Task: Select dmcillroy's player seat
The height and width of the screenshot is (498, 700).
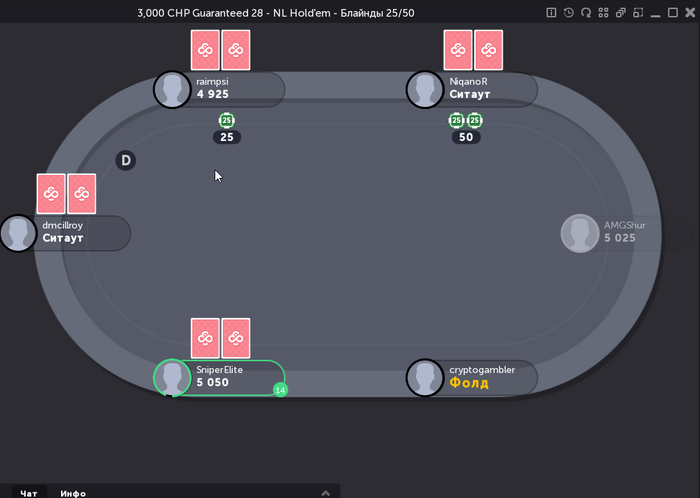Action: tap(66, 233)
